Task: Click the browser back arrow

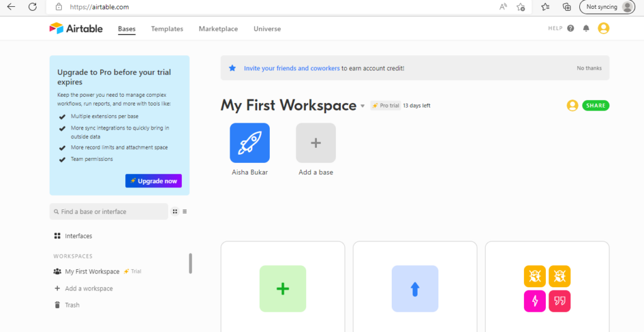Action: coord(11,6)
